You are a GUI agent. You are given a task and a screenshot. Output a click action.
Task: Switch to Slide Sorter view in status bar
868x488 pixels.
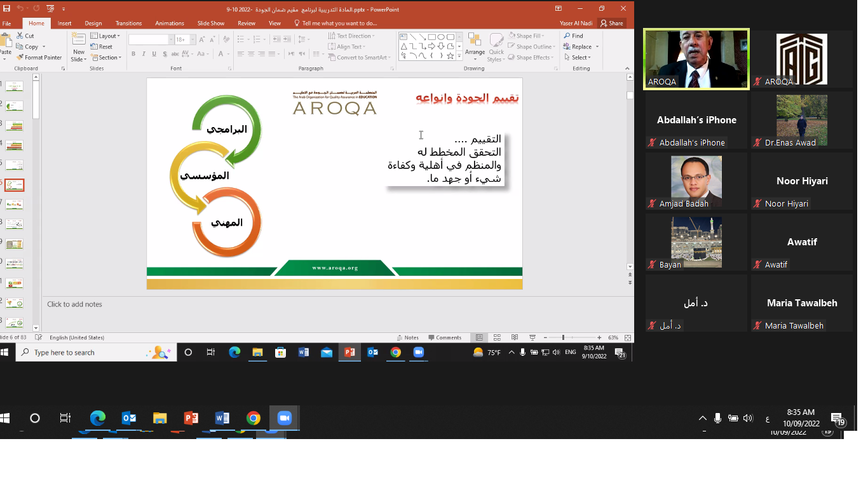[497, 337]
